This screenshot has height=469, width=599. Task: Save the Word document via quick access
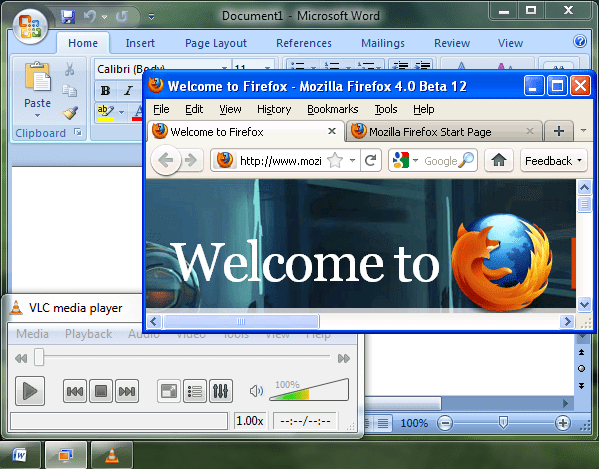(x=68, y=16)
